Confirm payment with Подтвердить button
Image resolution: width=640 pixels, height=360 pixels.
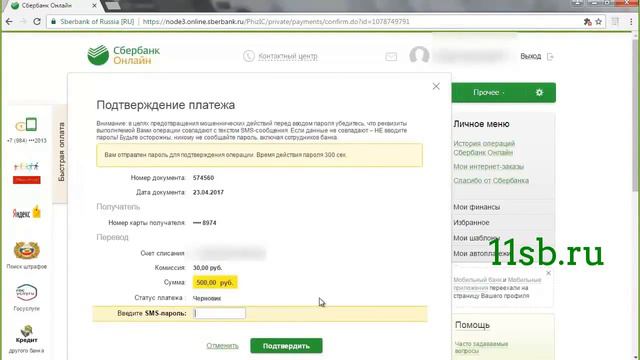pos(286,346)
